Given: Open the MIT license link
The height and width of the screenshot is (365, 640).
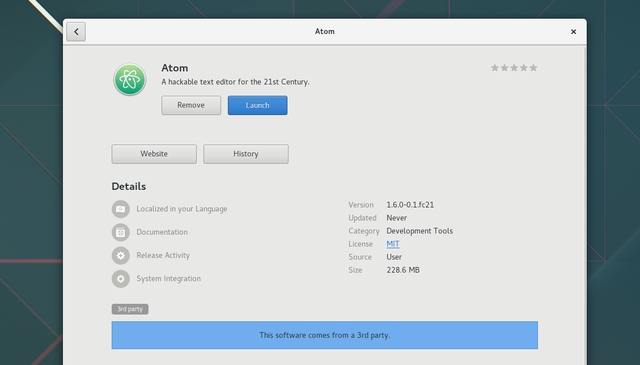Looking at the screenshot, I should (393, 244).
